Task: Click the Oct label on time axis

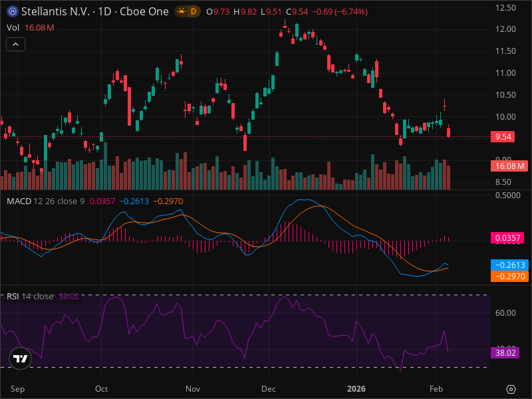Action: [x=102, y=389]
